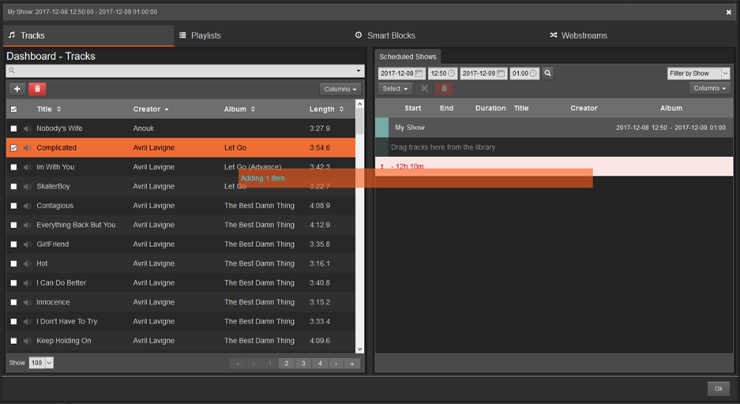Click the trash icon in Scheduled Shows toolbar
Screen dimensions: 740x404
(x=444, y=89)
